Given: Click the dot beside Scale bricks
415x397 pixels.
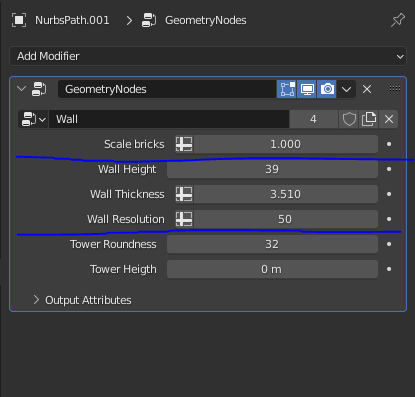Looking at the screenshot, I should pos(389,144).
